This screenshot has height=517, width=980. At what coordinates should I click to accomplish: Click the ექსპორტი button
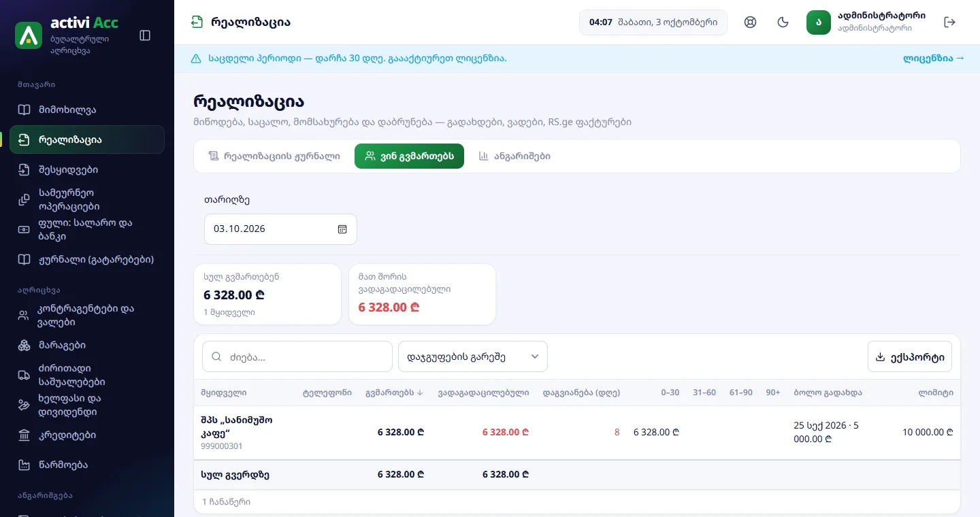click(x=910, y=357)
